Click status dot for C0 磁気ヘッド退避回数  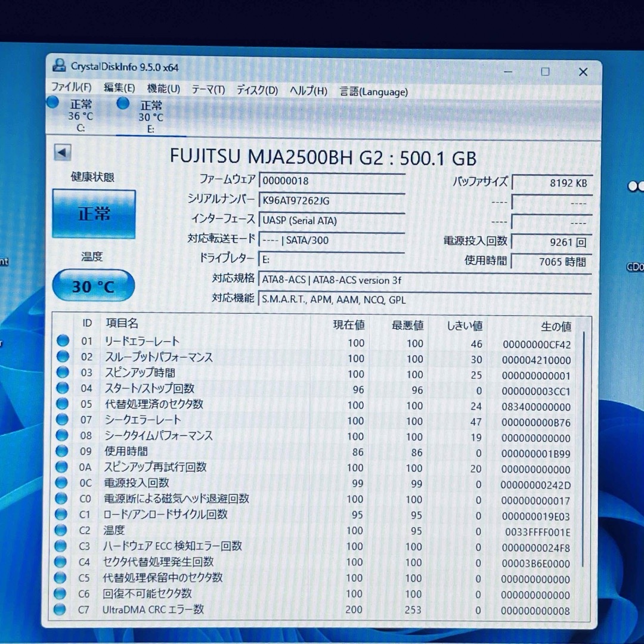pyautogui.click(x=61, y=498)
